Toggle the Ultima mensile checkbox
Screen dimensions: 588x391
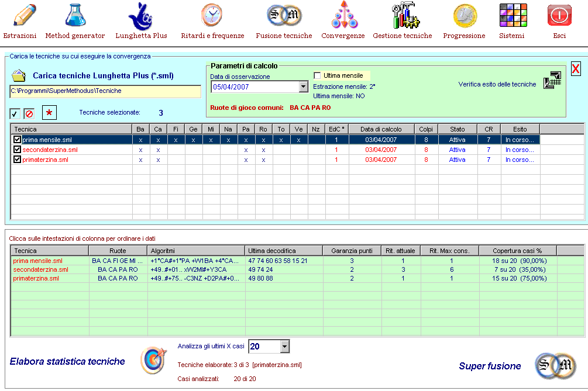(317, 75)
